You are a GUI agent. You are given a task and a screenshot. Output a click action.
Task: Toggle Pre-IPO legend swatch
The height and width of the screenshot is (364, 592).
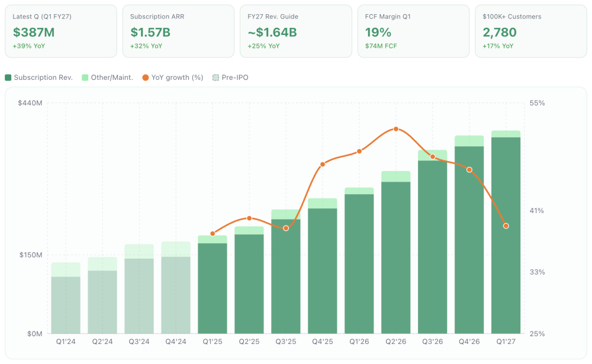tap(215, 78)
